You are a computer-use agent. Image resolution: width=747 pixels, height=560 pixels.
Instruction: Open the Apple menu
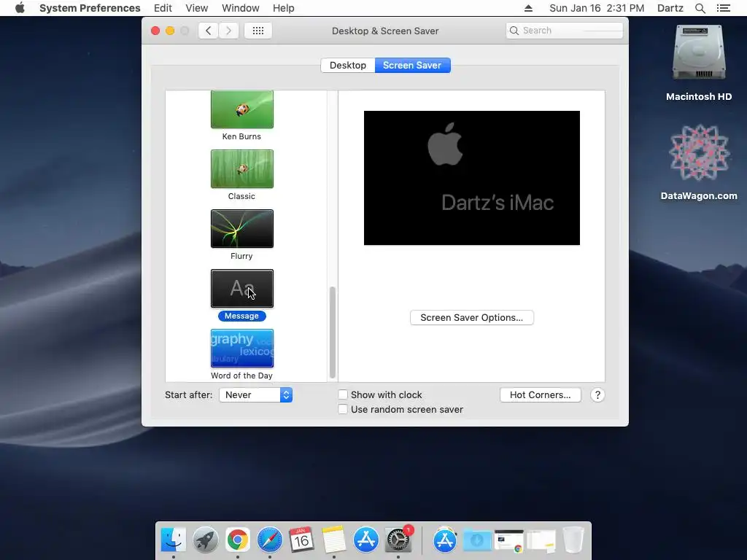[x=20, y=8]
